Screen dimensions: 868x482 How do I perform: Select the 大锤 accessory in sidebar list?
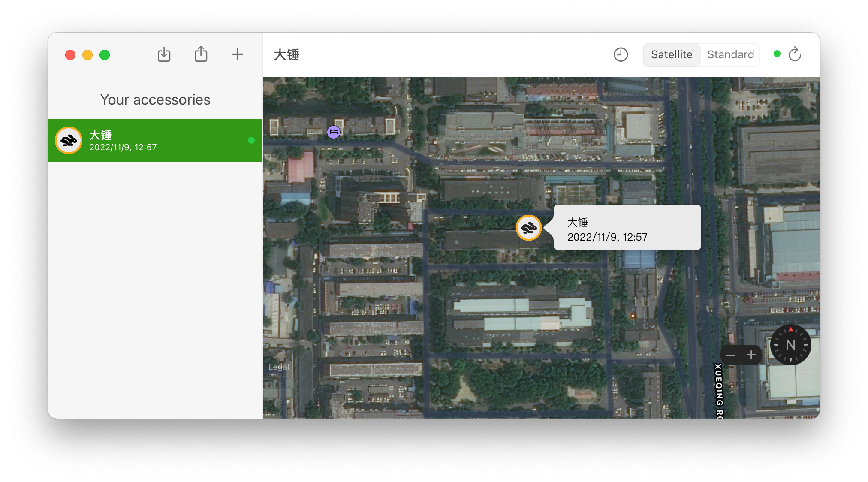155,140
